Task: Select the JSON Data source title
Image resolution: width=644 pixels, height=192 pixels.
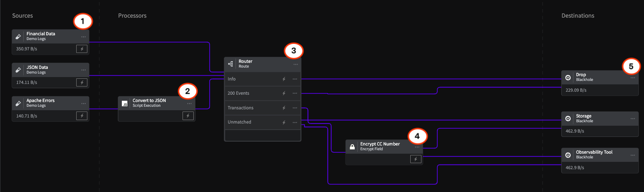Action: point(37,67)
